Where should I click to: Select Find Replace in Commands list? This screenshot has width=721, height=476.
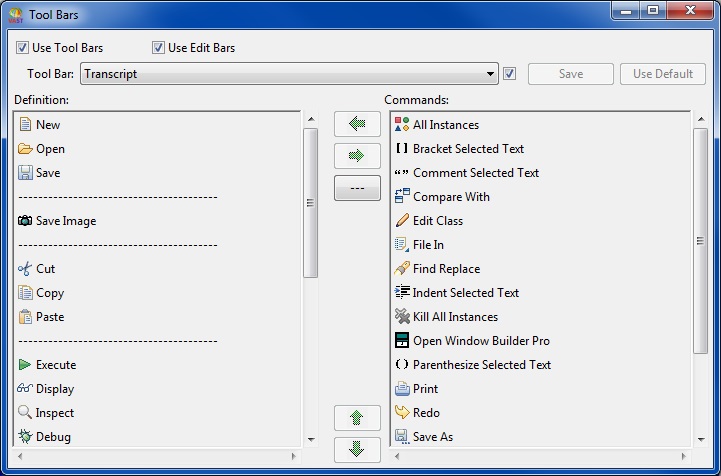(x=446, y=269)
